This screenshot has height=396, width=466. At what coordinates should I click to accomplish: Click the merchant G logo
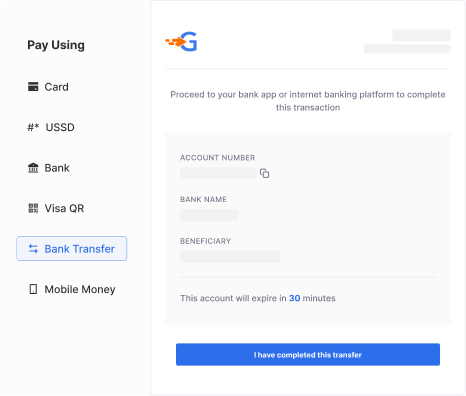[x=181, y=42]
